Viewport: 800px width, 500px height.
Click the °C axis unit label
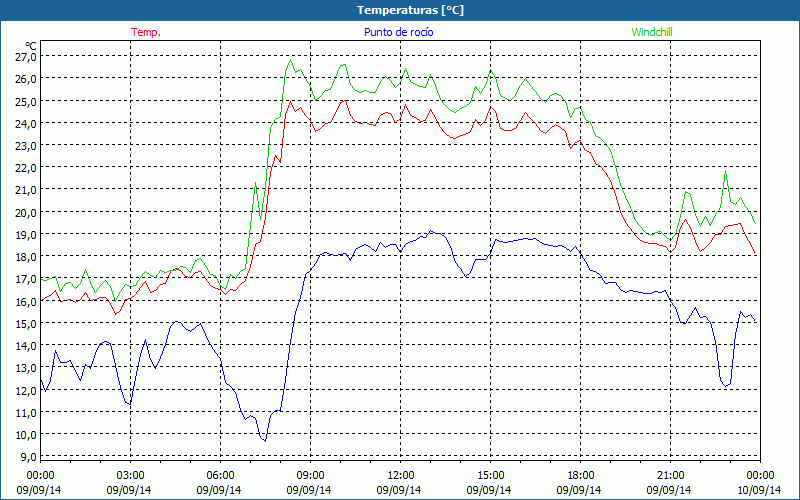tap(31, 46)
